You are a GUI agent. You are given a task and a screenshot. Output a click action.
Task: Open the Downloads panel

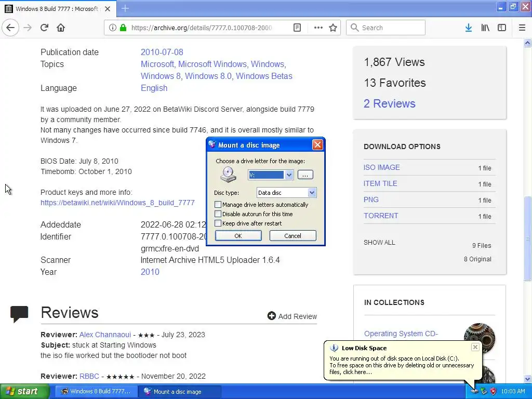coord(469,28)
